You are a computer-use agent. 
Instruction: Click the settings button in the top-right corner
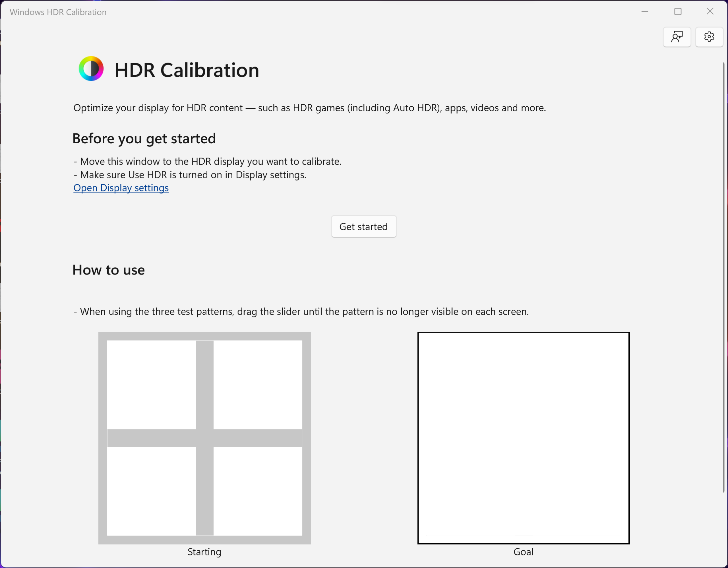tap(709, 37)
